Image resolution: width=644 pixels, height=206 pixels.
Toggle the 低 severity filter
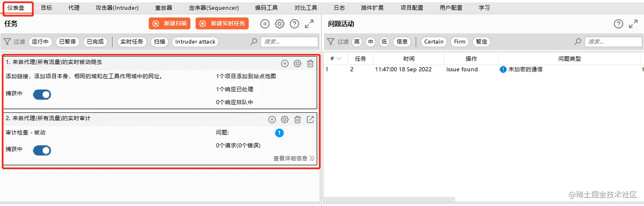385,42
